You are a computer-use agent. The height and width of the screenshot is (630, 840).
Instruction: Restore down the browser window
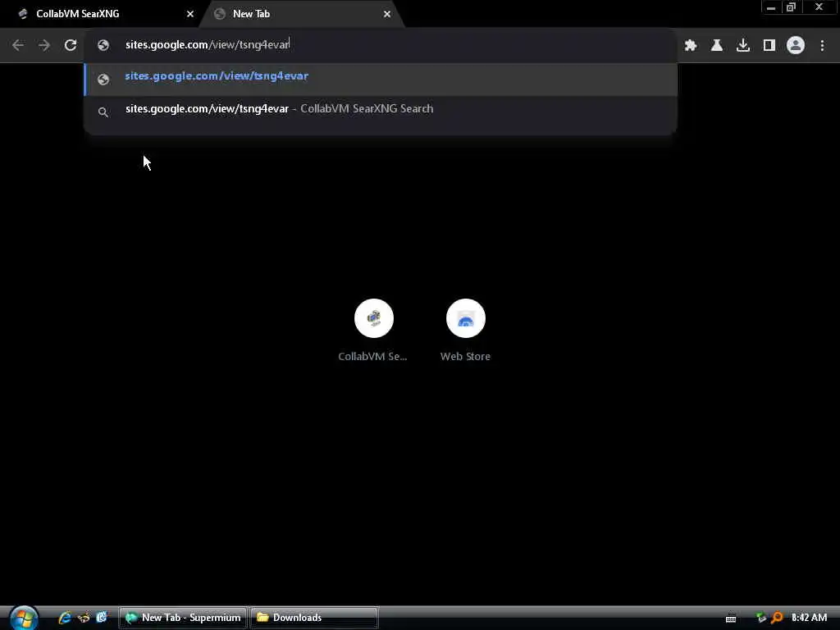[x=791, y=7]
